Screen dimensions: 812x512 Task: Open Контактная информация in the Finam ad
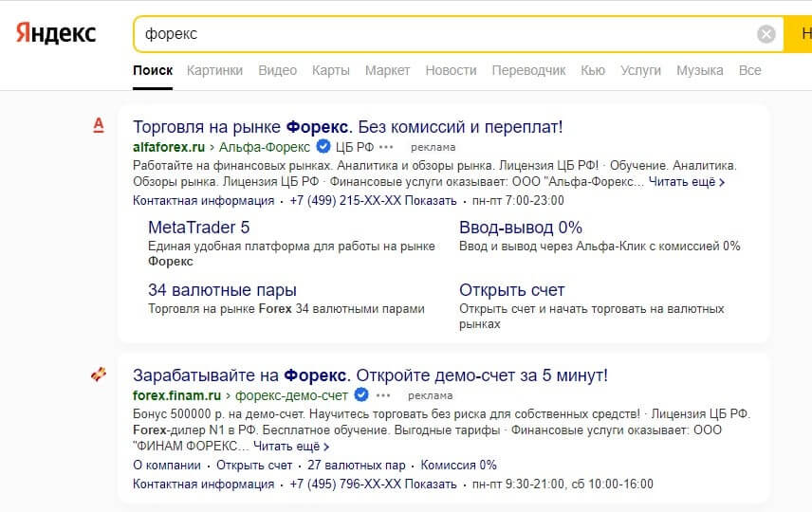pos(204,485)
